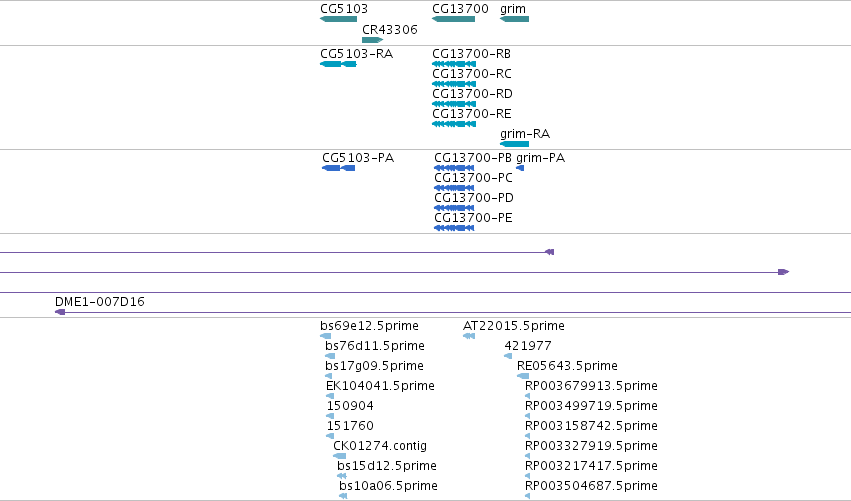Click the CG13700-RB transcript label

pyautogui.click(x=471, y=54)
